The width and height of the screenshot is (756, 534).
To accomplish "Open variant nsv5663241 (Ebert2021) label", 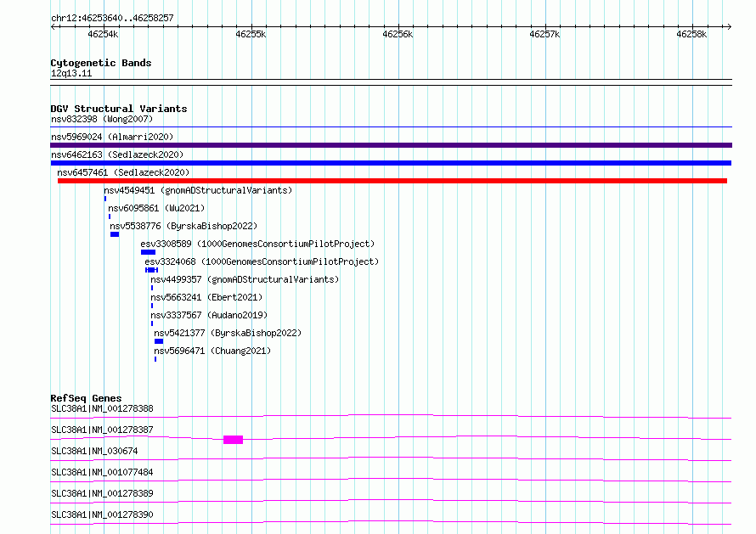I will pos(206,297).
